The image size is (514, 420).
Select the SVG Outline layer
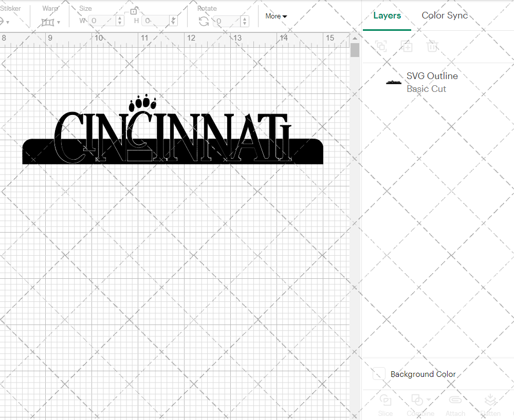coord(432,75)
